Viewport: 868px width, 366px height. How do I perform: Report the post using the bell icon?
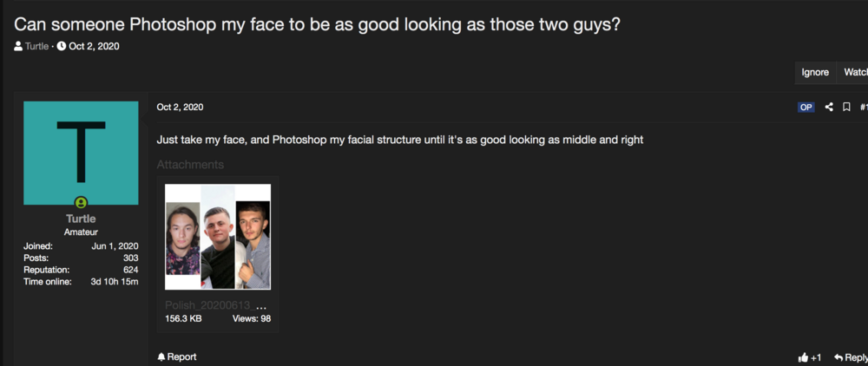pyautogui.click(x=161, y=357)
